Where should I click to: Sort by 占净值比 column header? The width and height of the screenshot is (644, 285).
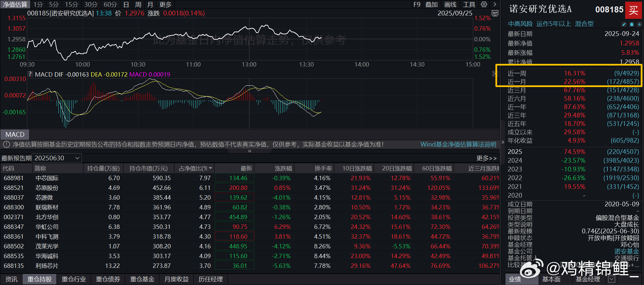tap(195, 168)
